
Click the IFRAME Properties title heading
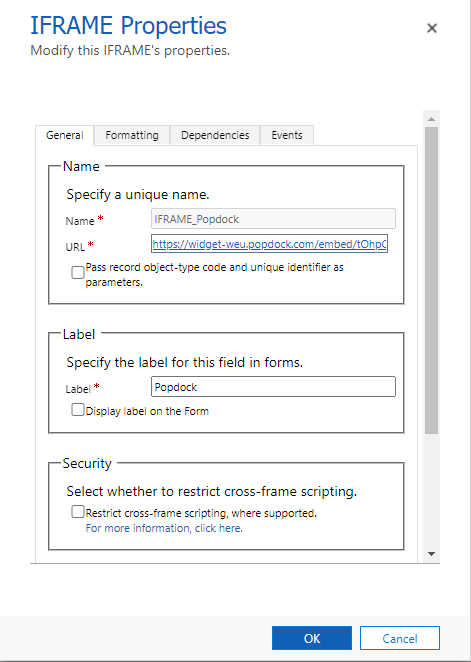[129, 26]
